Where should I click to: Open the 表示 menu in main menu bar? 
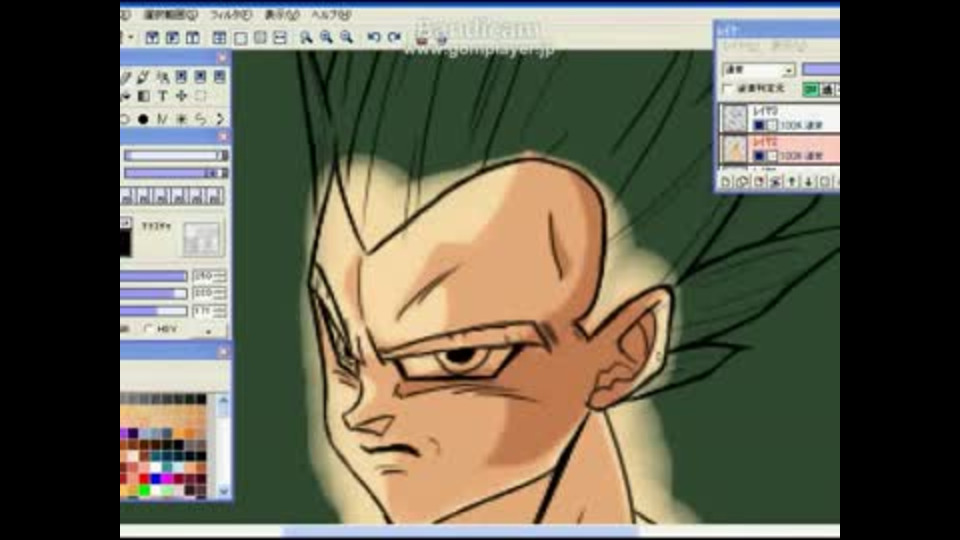pyautogui.click(x=282, y=15)
